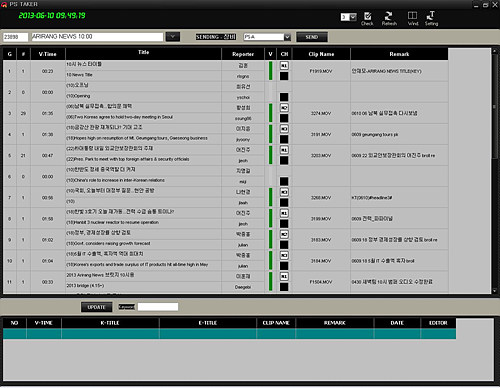Screen dimensions: 500x388
Task: Select clip name 3274.MOV
Action: 321,113
